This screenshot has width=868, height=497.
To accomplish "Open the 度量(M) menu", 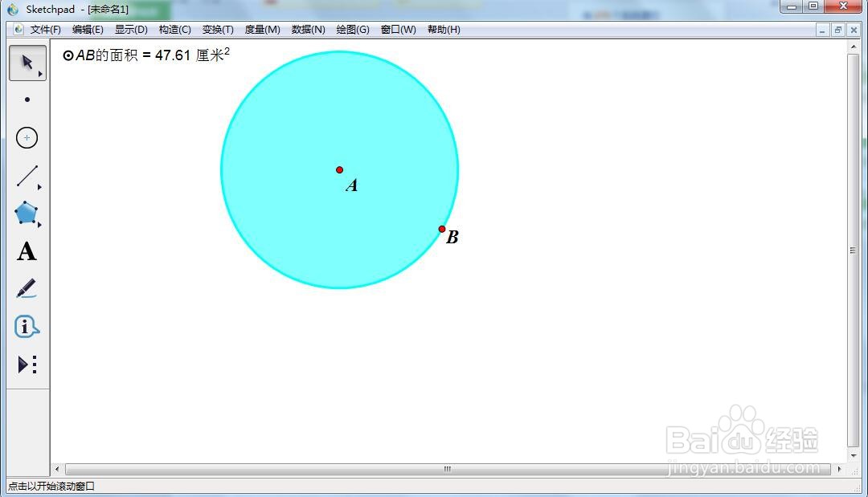I will point(262,29).
